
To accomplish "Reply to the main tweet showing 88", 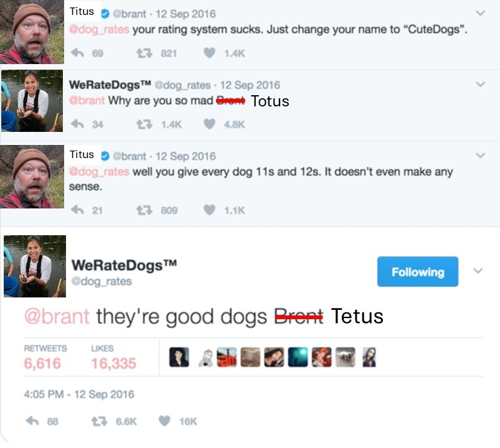I will [x=32, y=421].
